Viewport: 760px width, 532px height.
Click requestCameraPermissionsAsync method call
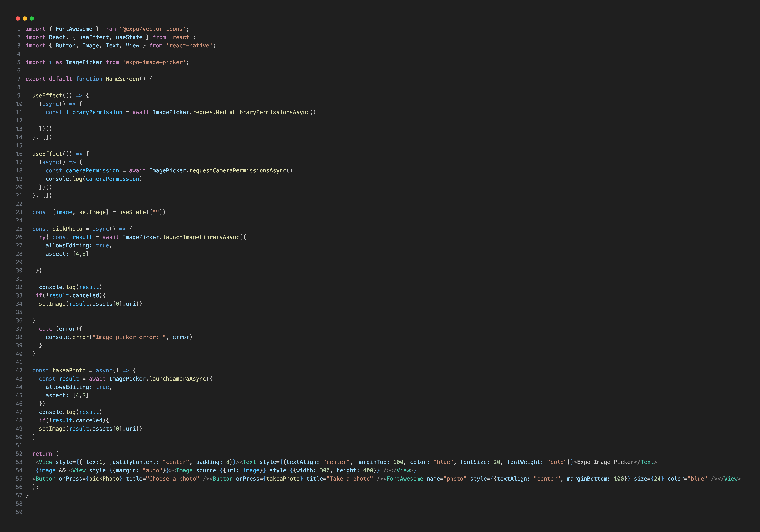238,170
